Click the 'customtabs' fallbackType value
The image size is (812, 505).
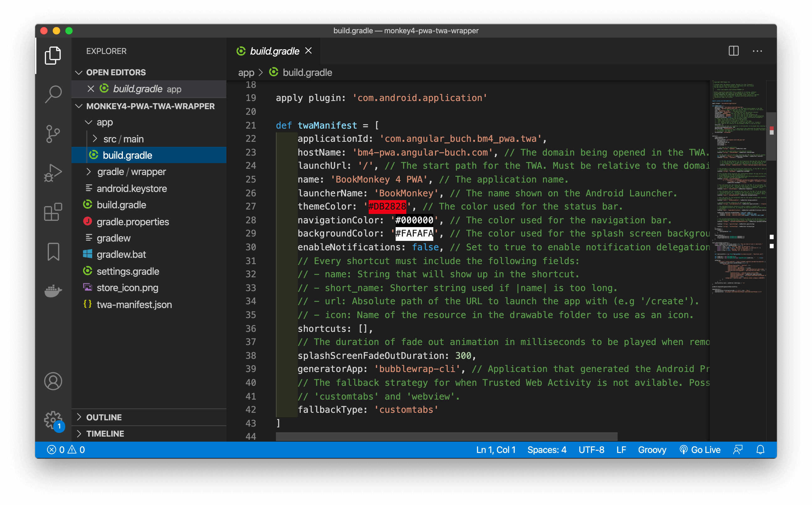(x=406, y=409)
